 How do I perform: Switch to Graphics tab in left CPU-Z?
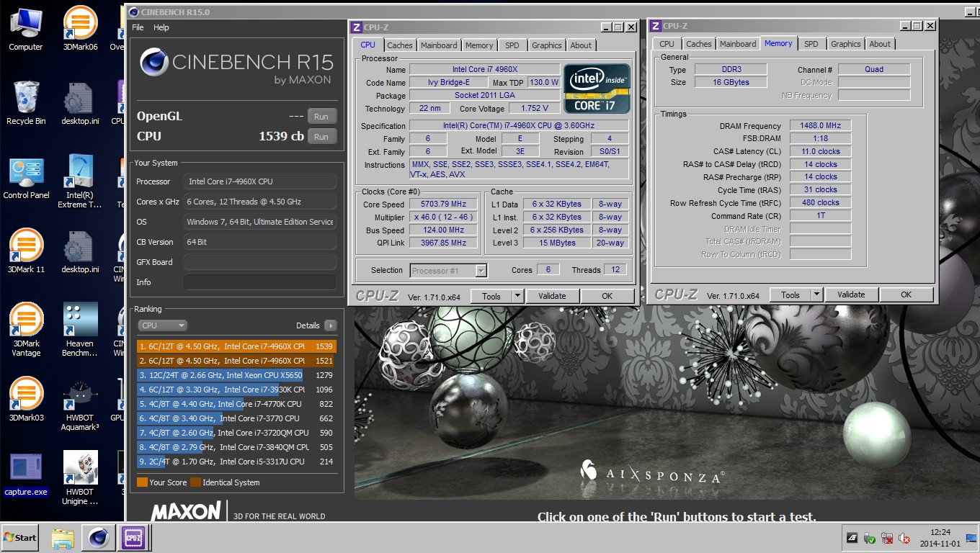546,45
